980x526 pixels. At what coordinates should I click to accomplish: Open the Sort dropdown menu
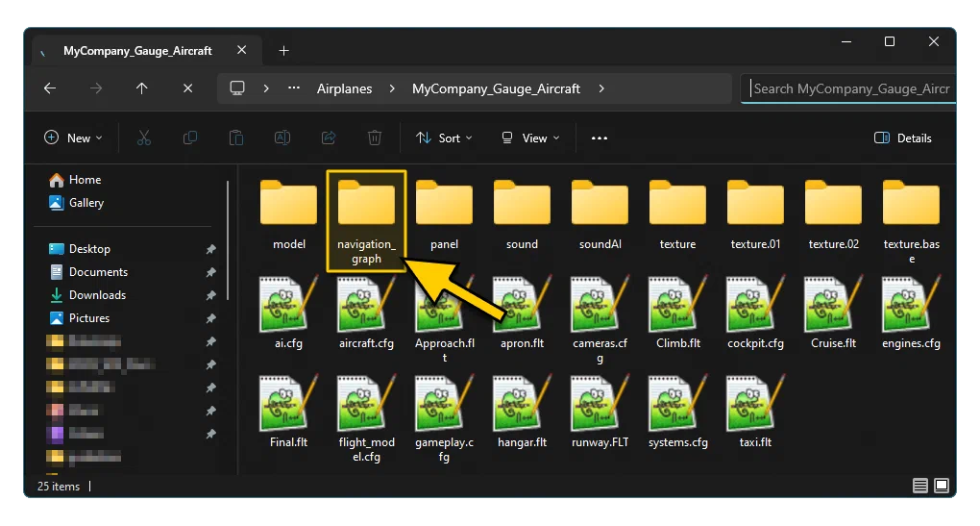point(445,138)
